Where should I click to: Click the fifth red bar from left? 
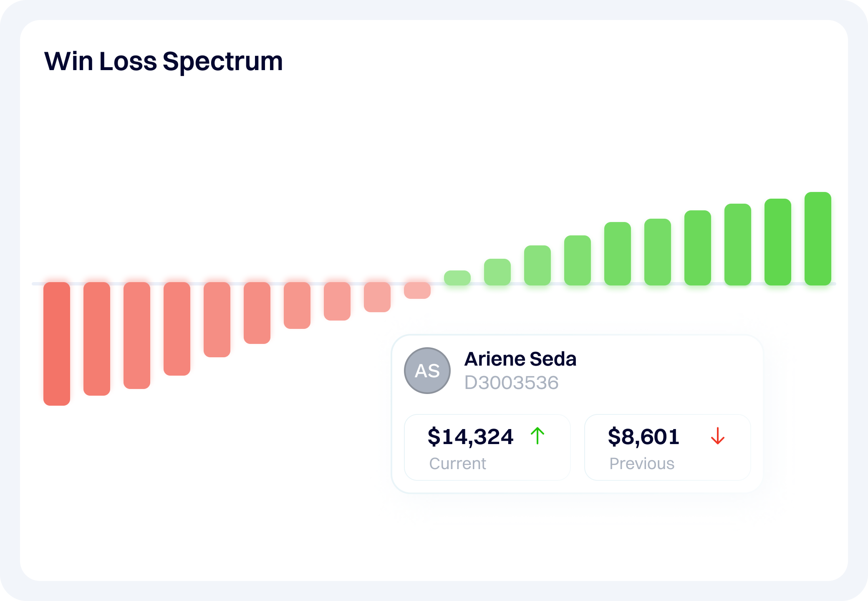217,319
